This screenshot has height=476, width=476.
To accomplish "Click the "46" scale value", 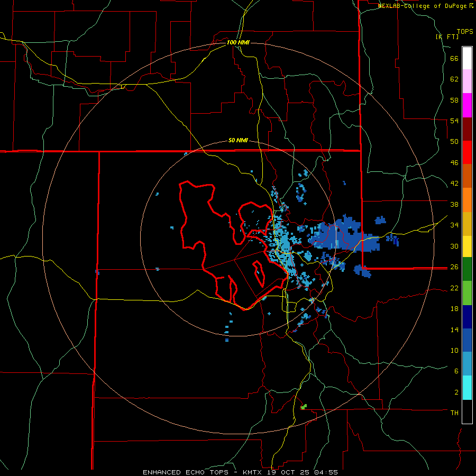I will [454, 162].
